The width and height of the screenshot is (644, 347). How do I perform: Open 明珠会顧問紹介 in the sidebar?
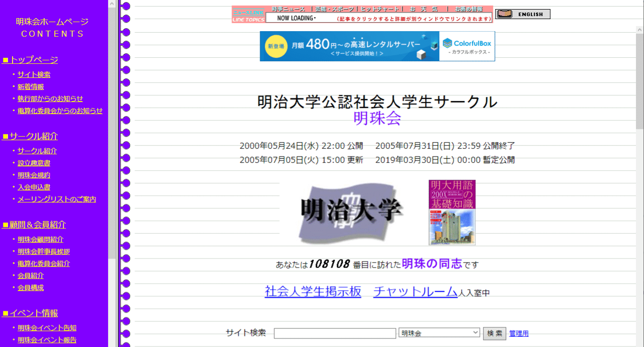coord(40,239)
